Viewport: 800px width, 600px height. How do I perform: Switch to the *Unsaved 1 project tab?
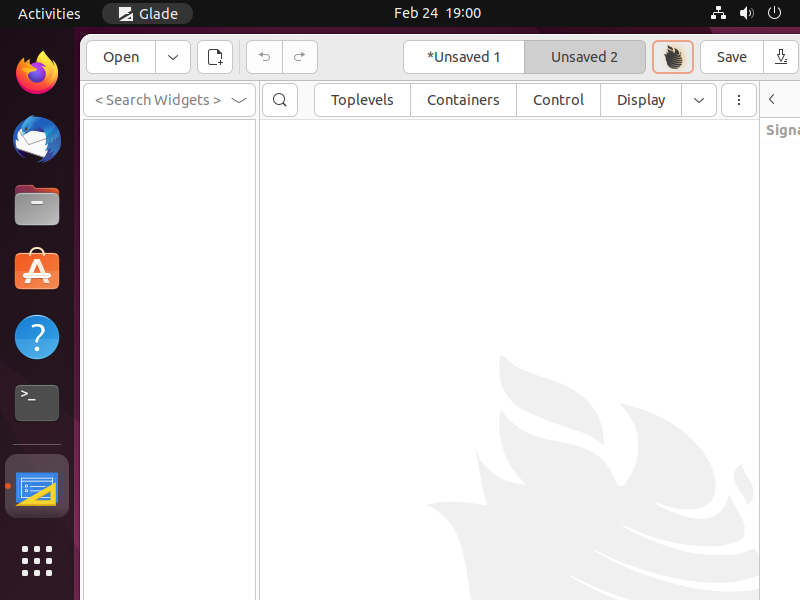coord(464,57)
